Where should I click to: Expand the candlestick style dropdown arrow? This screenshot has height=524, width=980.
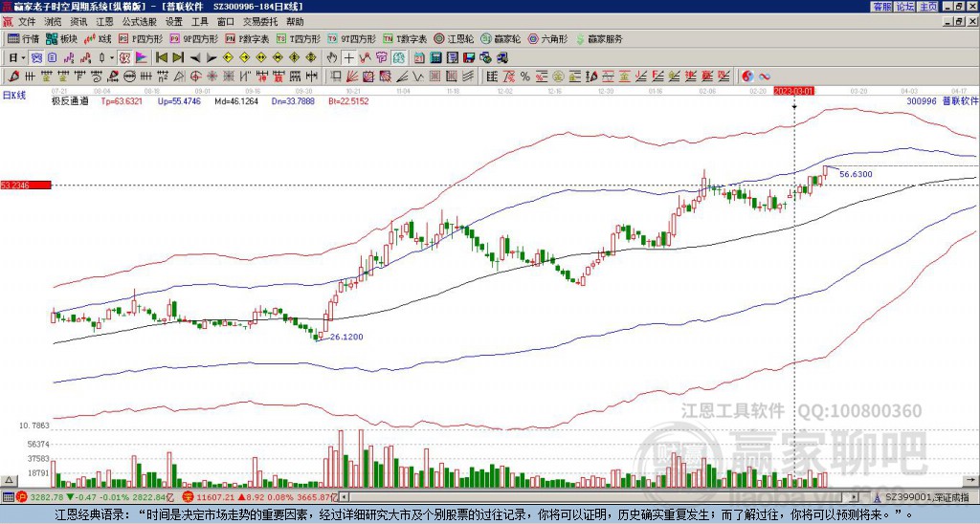pyautogui.click(x=112, y=58)
